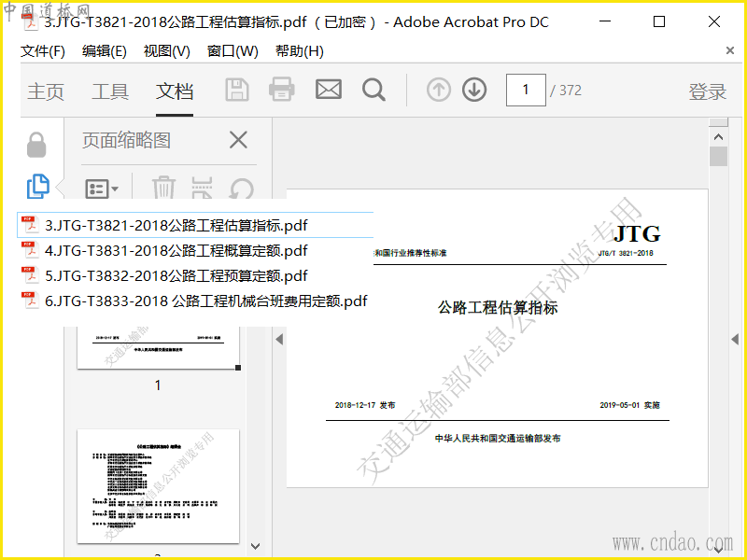Screen dimensions: 747x560
Task: Select 3.JTG-T3821-2018公路工程估算指标.pdf in list
Action: [x=195, y=225]
